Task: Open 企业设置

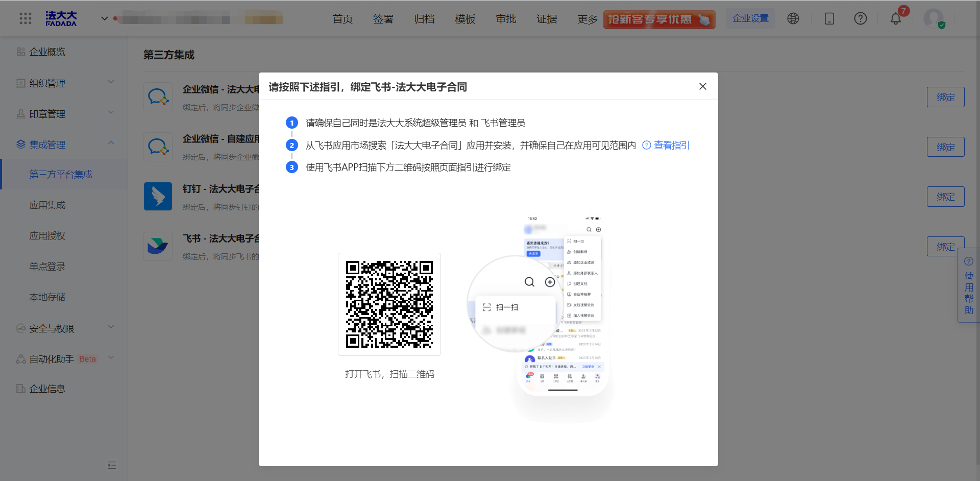Action: pyautogui.click(x=750, y=18)
